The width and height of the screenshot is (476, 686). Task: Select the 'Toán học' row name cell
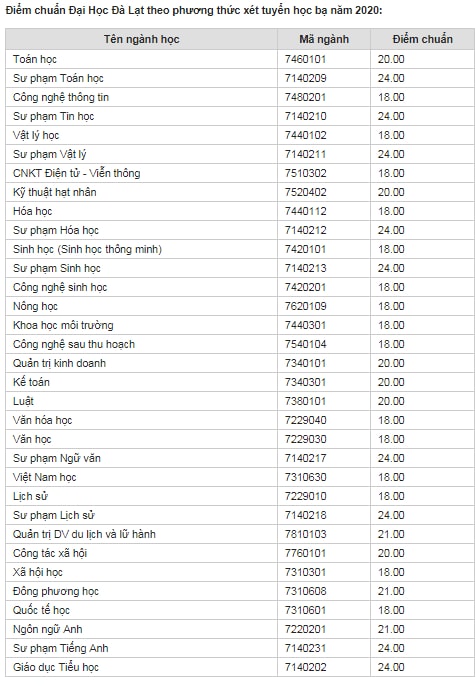pos(141,59)
